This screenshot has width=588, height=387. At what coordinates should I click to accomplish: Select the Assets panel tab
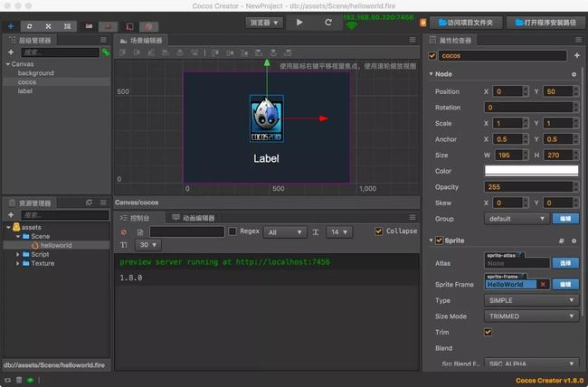[30, 203]
